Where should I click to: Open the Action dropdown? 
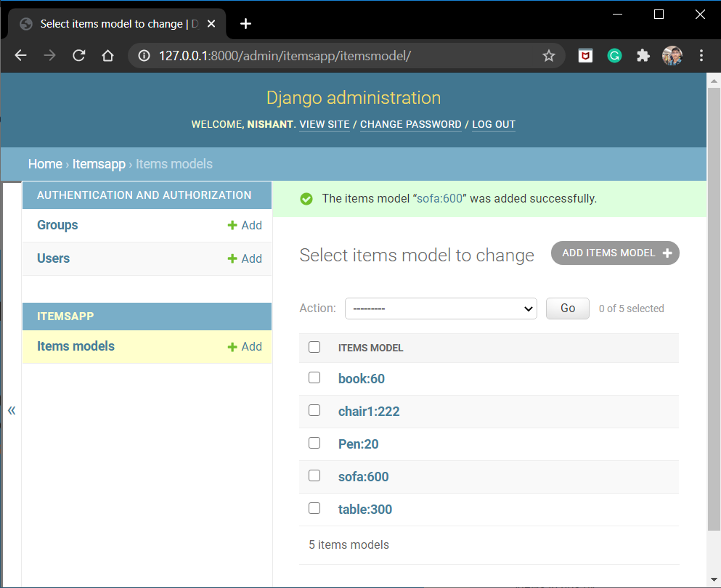[x=440, y=309]
